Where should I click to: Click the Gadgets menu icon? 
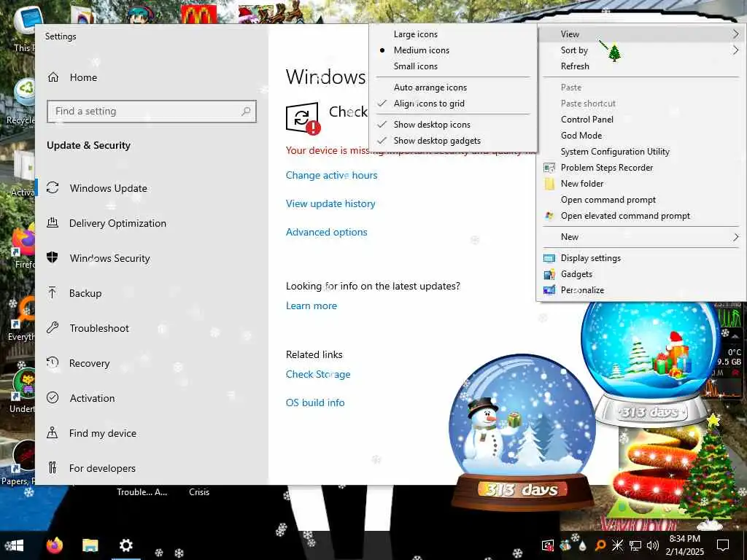(x=549, y=274)
